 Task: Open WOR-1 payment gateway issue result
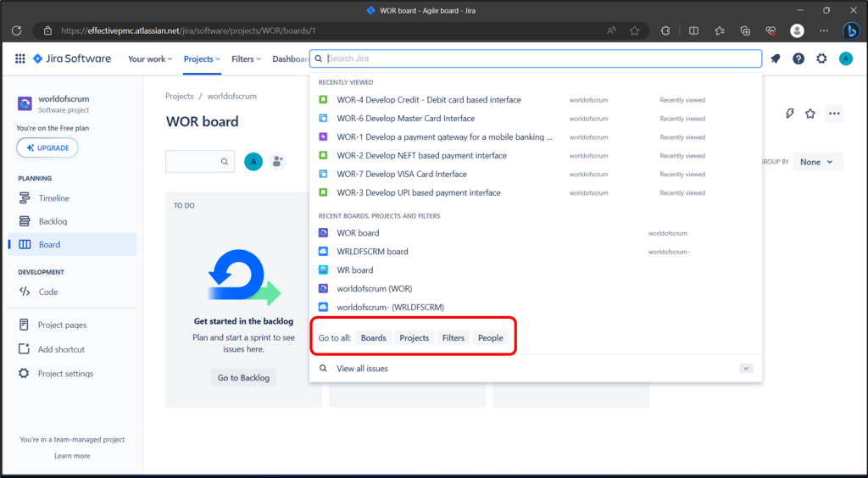tap(536, 137)
